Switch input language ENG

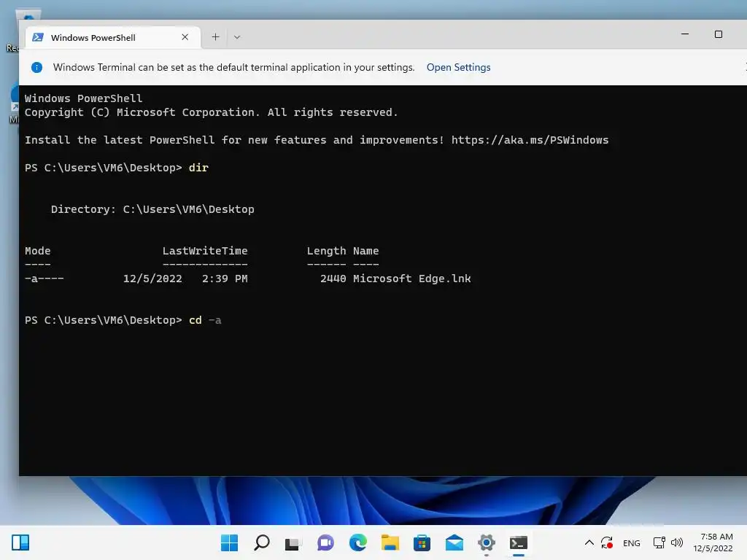(x=631, y=542)
